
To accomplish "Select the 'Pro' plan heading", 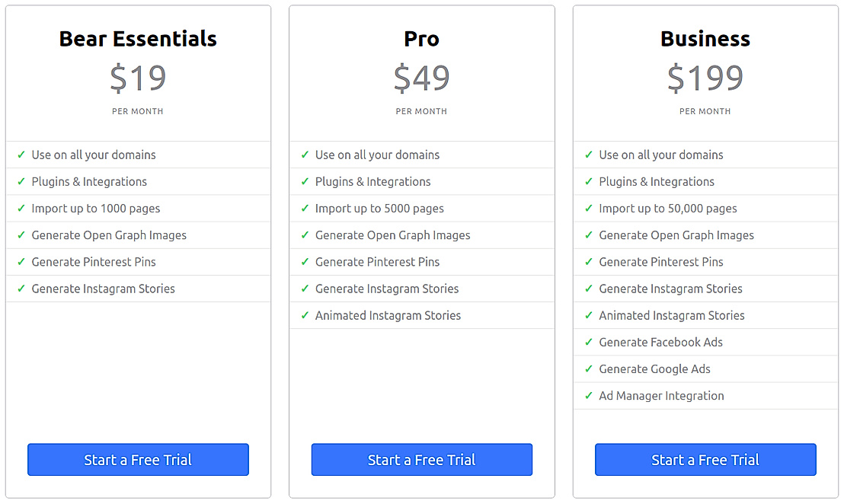I will point(421,38).
